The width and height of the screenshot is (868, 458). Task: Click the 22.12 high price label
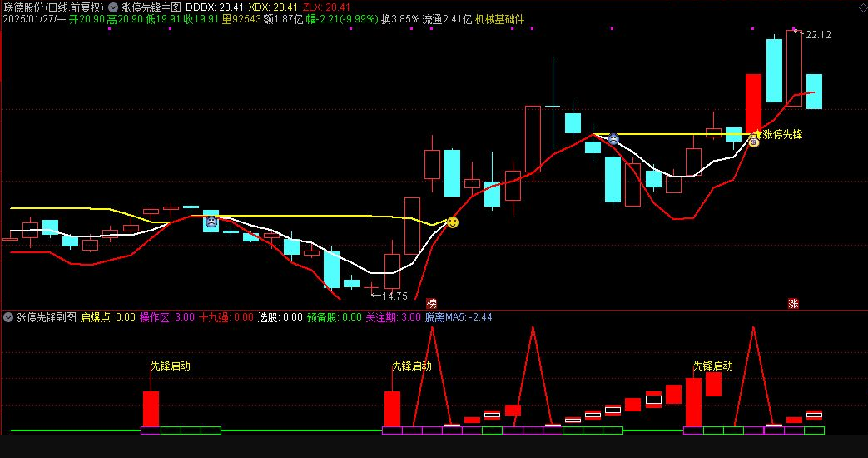click(x=818, y=35)
